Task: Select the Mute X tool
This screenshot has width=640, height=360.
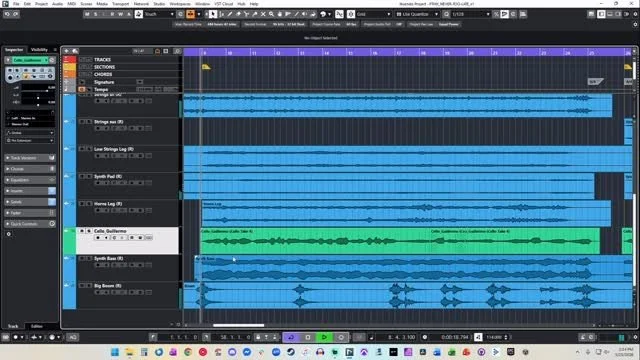Action: point(263,14)
